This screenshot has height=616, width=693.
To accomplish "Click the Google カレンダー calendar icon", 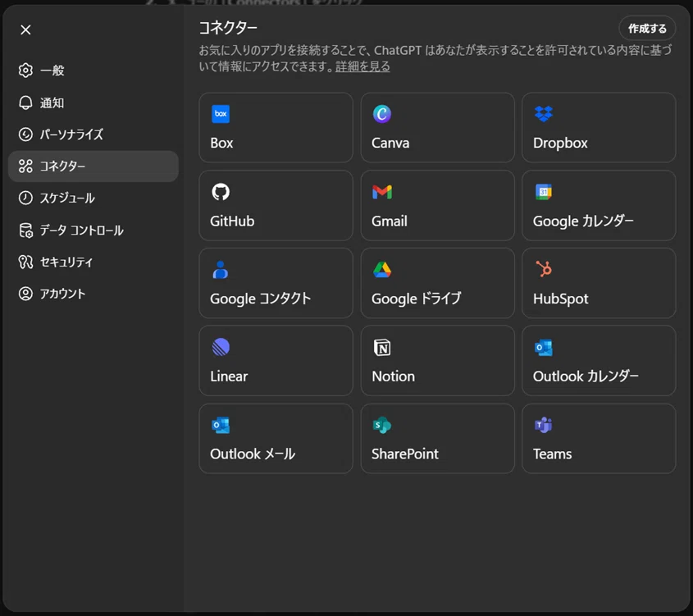I will [544, 192].
